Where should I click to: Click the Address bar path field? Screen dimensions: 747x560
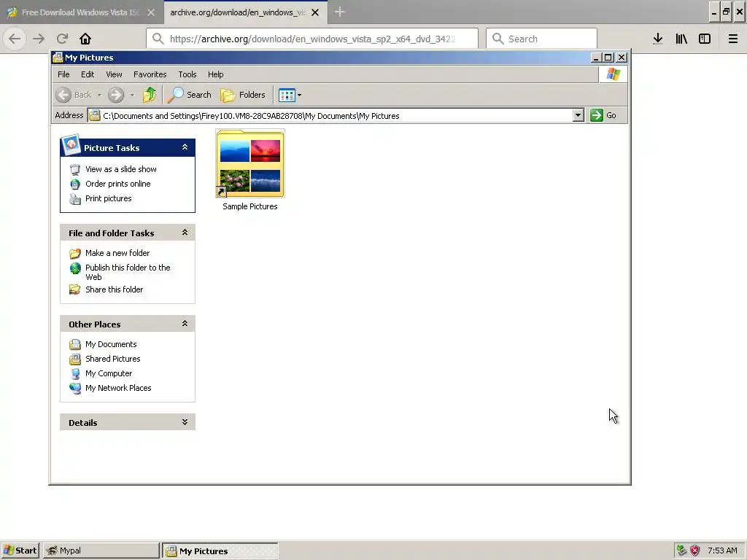330,116
